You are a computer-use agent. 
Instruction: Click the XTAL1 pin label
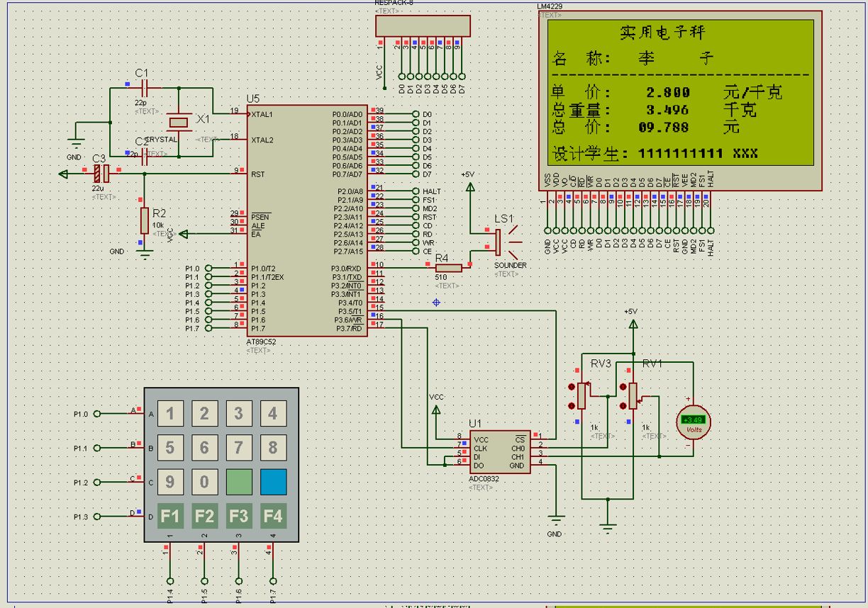pos(262,114)
